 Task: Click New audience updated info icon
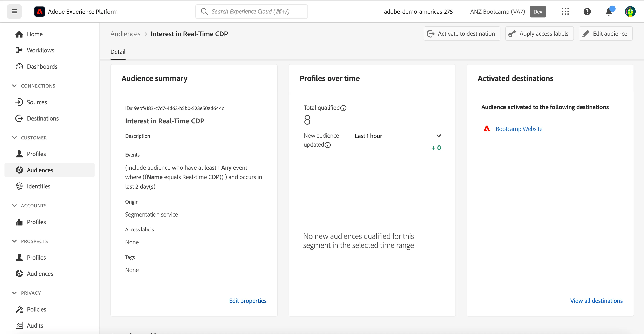(328, 145)
